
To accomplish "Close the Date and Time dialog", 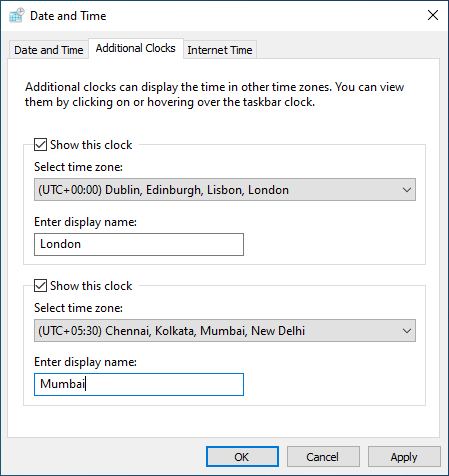I will pos(433,15).
